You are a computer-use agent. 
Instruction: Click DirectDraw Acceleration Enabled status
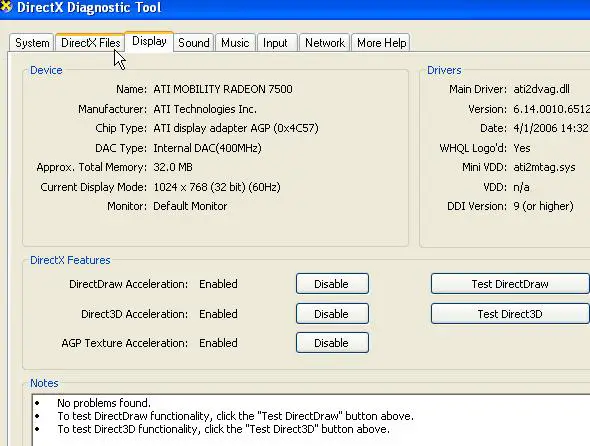tap(218, 284)
